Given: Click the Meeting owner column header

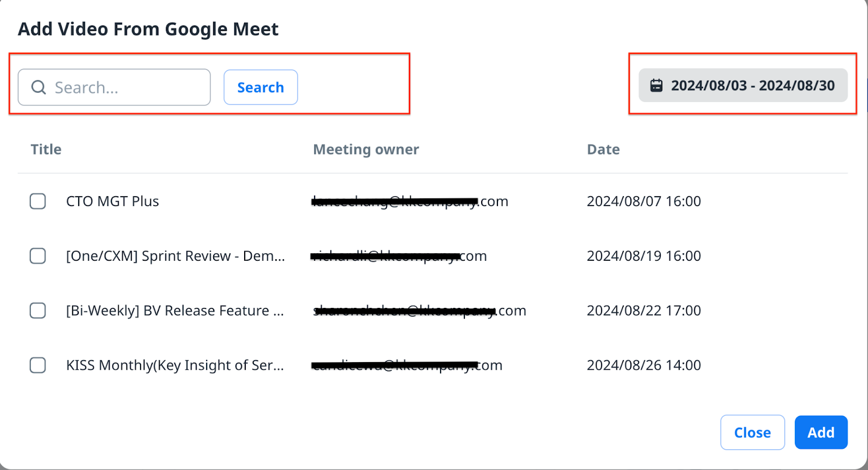Looking at the screenshot, I should pos(366,150).
